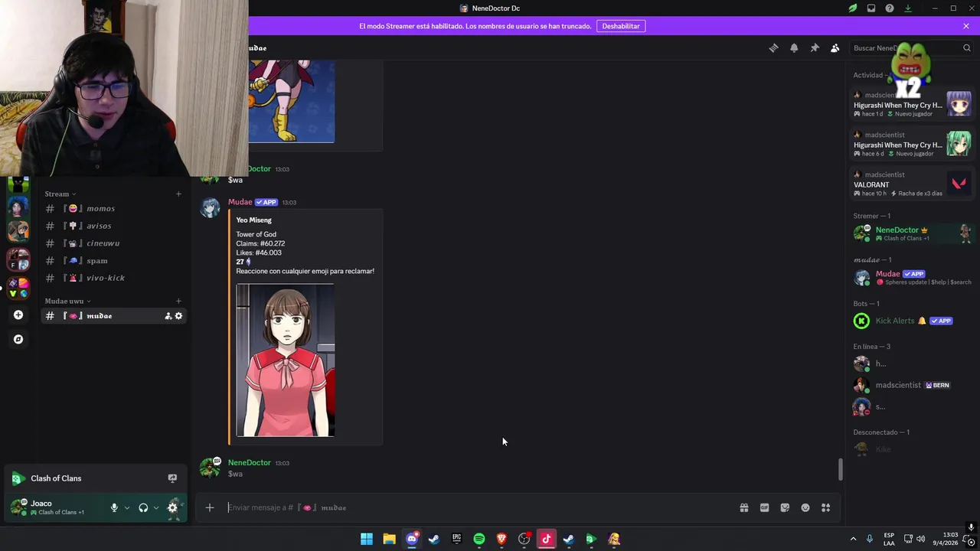This screenshot has width=980, height=551.
Task: Click the search magnifier icon
Action: click(x=966, y=47)
